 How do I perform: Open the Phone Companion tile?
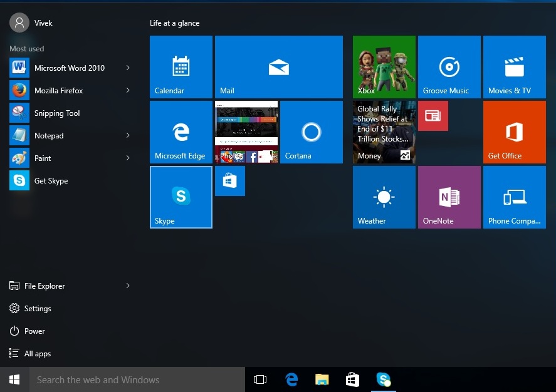(515, 197)
